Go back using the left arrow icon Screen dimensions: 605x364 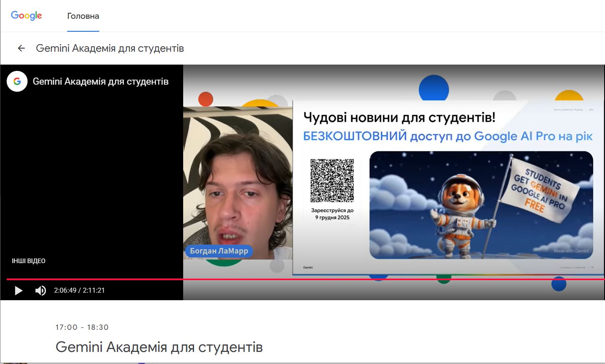[21, 48]
